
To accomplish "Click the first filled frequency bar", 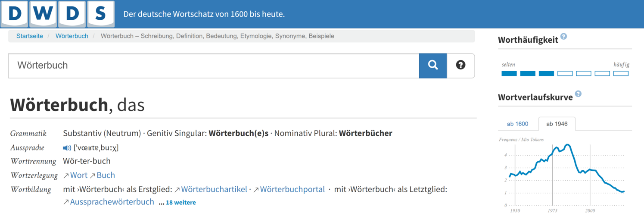I will 509,74.
